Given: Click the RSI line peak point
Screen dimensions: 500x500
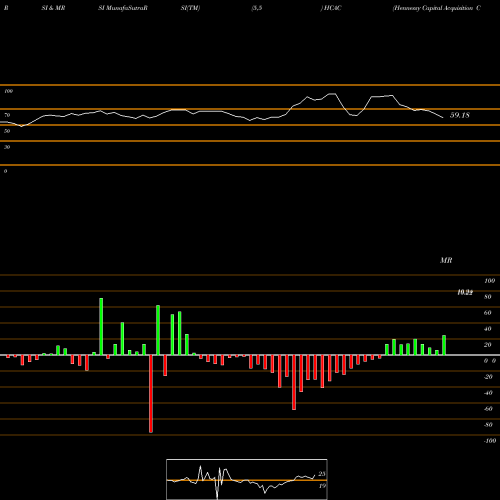Looking at the screenshot, I should click(x=332, y=94).
